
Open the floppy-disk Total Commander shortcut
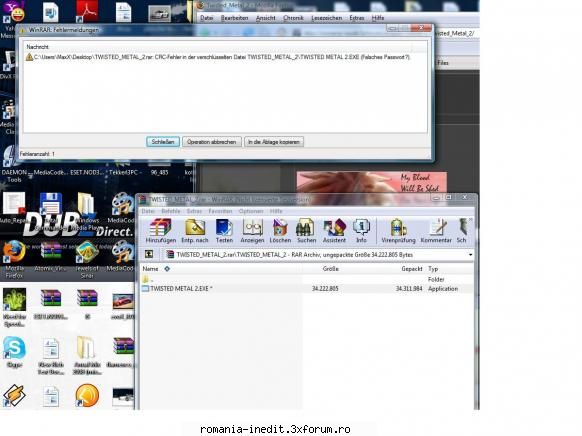click(50, 208)
